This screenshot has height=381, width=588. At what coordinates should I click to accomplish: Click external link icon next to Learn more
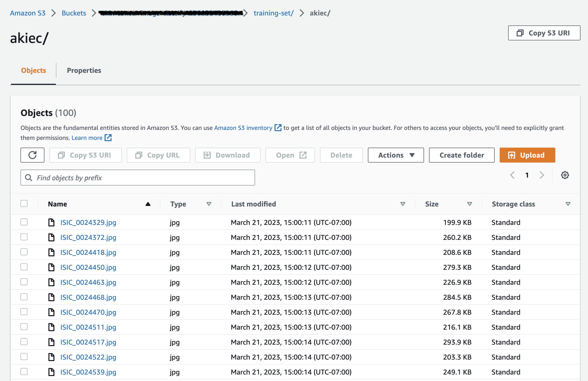pos(108,138)
